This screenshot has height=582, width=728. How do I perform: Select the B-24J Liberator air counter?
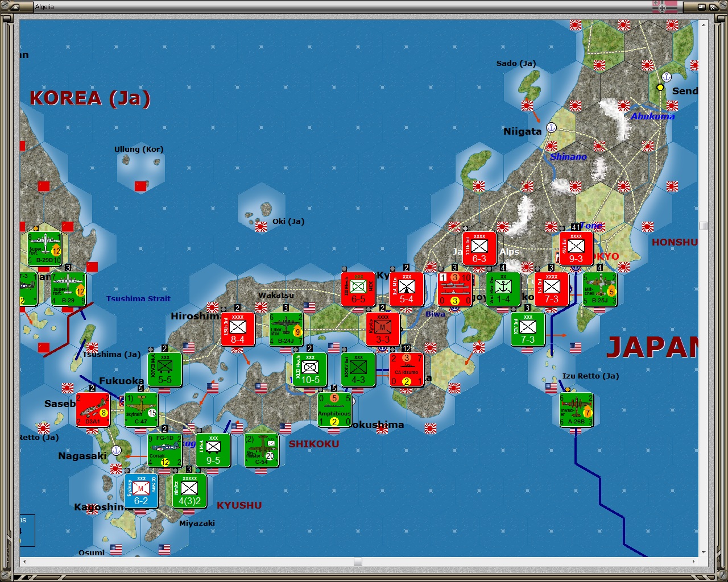pyautogui.click(x=286, y=329)
